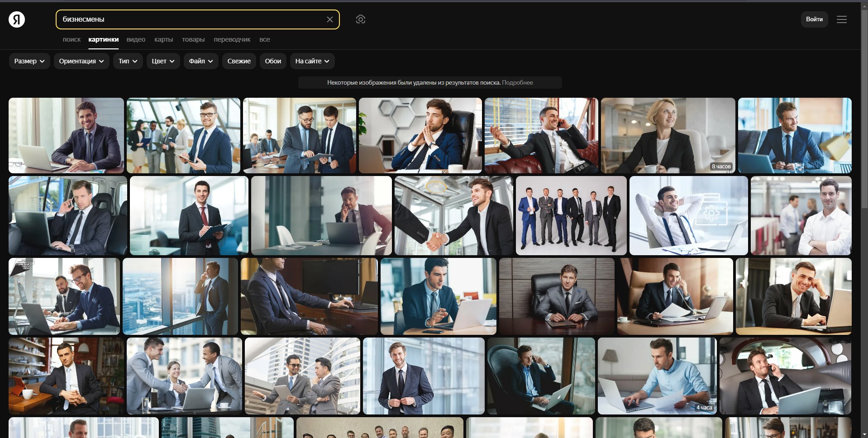Open the six businessmen group photo thumbnail

tap(571, 216)
